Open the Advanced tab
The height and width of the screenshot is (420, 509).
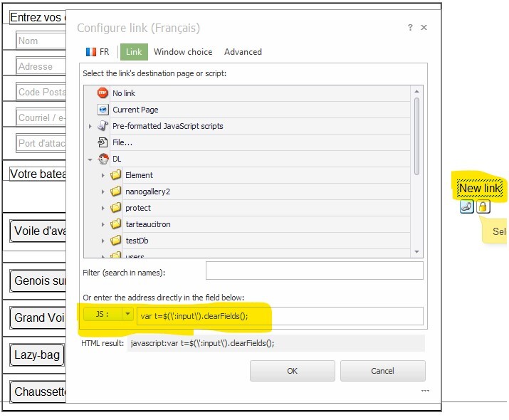tap(243, 52)
